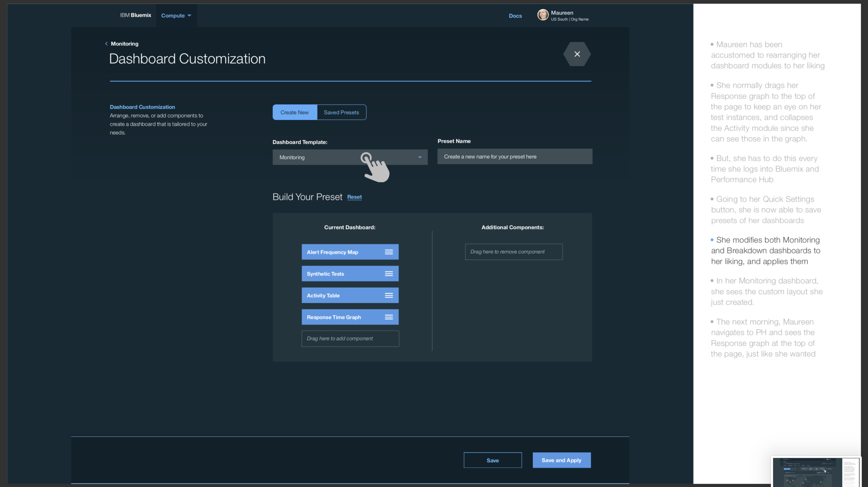Click the IBM Bluemix logo
The image size is (868, 487).
click(x=135, y=15)
